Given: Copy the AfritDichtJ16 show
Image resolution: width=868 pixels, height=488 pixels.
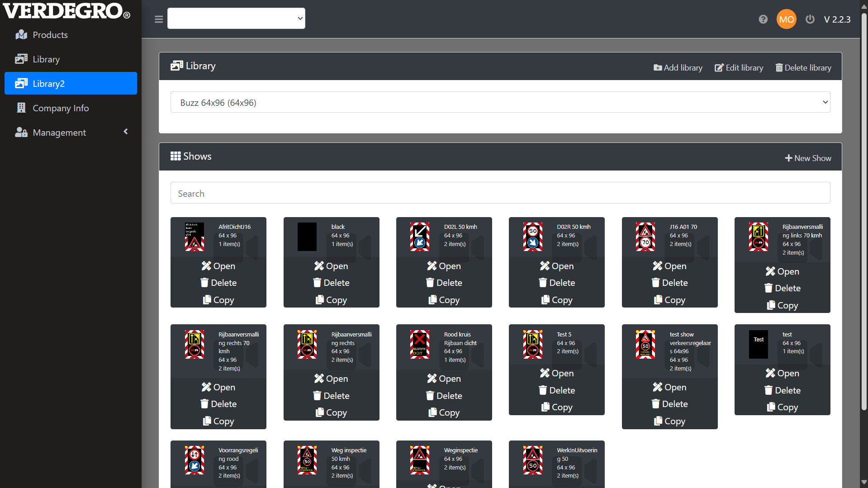Looking at the screenshot, I should pos(218,300).
